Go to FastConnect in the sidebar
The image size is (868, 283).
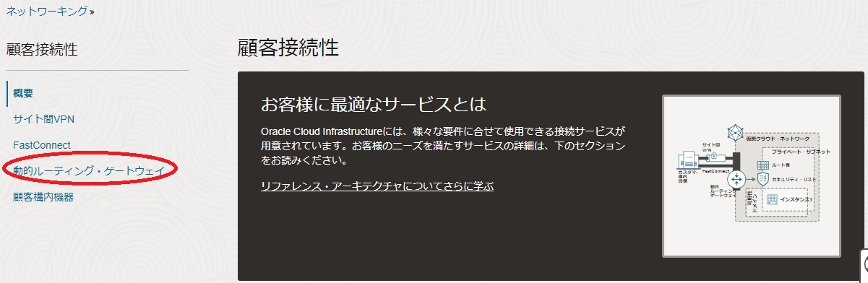pos(42,145)
